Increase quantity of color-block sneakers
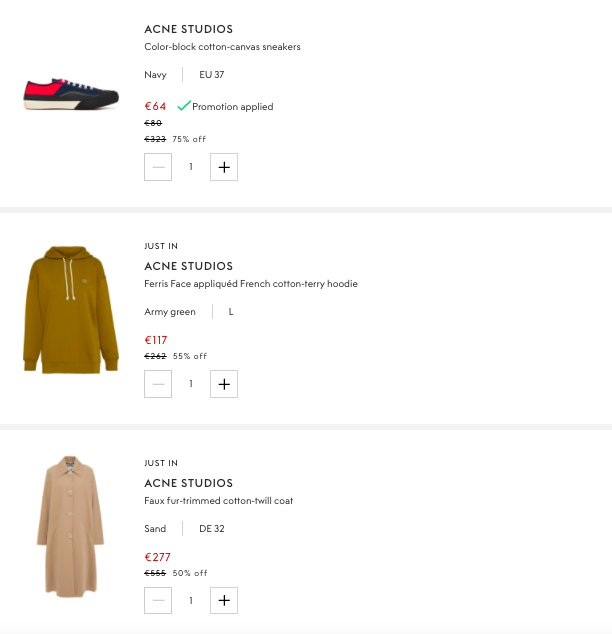612x634 pixels. pos(224,167)
